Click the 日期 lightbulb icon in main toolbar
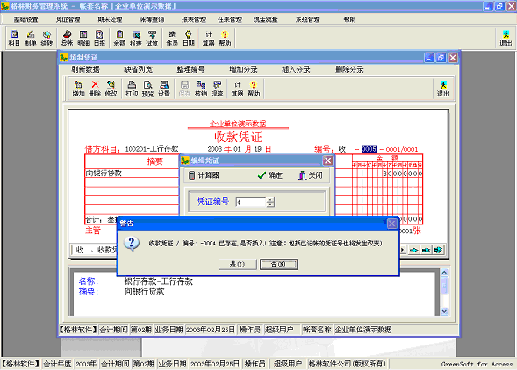The image size is (517, 370). [x=188, y=38]
